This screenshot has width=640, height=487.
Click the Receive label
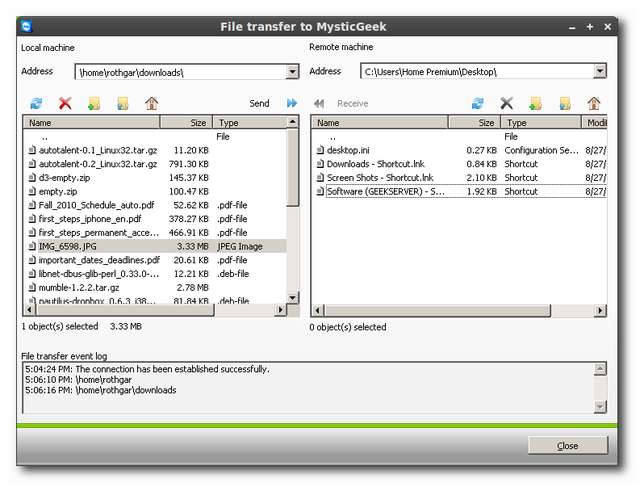353,104
